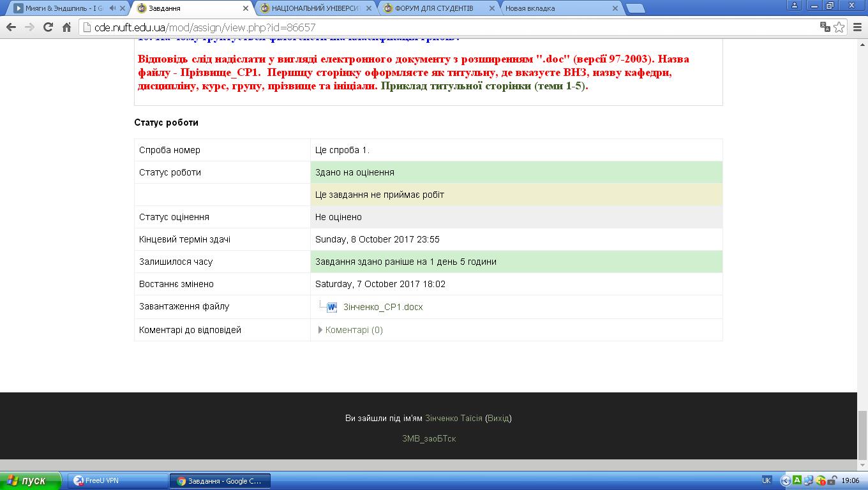Go to the browser home page icon
868x490 pixels.
66,27
